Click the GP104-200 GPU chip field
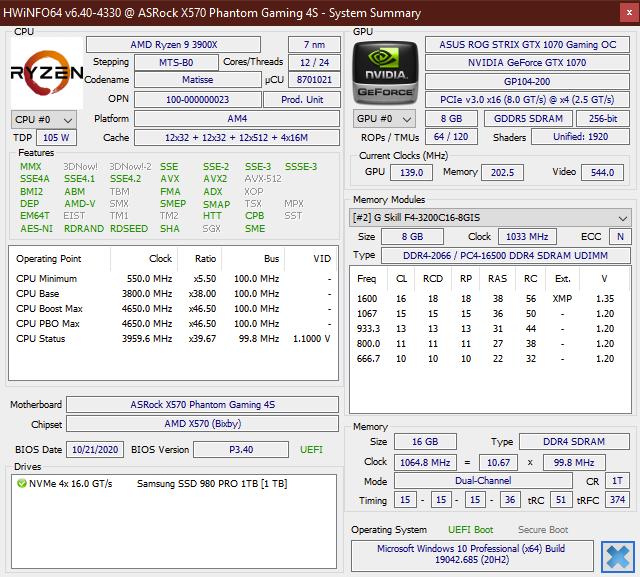The height and width of the screenshot is (577, 640). coord(527,82)
